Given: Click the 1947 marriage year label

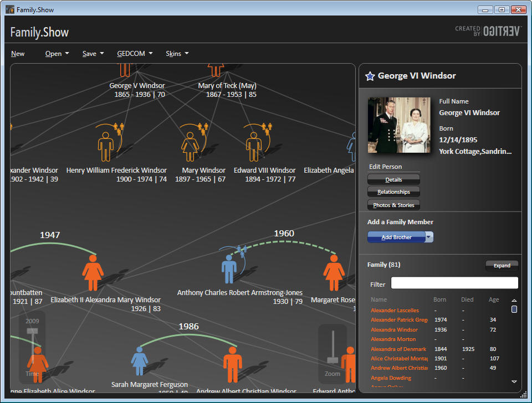Looking at the screenshot, I should pyautogui.click(x=50, y=235).
